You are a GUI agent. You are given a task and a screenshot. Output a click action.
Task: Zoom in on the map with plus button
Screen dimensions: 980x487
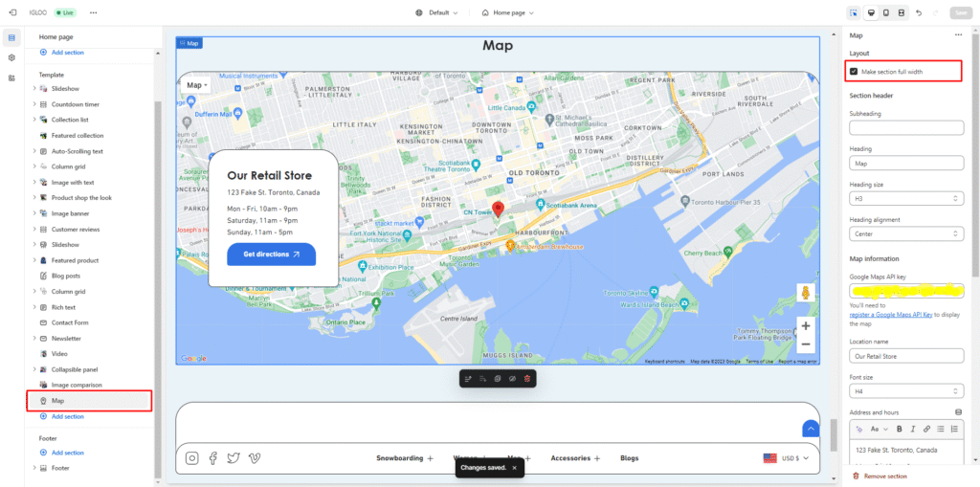coord(806,325)
